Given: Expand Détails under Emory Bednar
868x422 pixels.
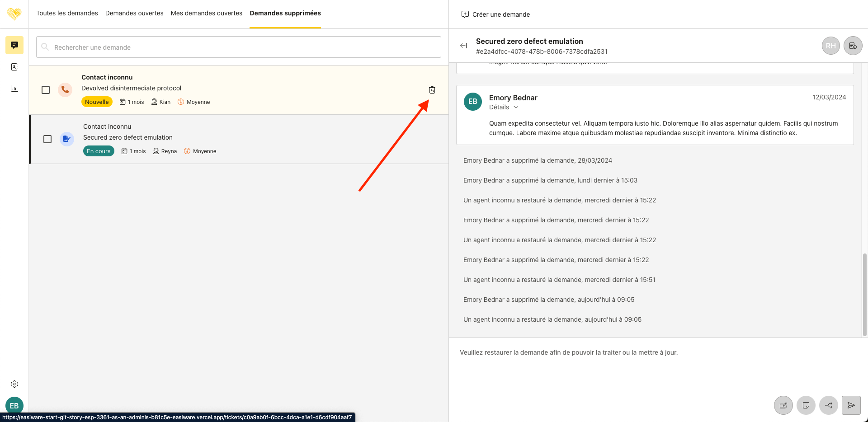Looking at the screenshot, I should click(504, 107).
